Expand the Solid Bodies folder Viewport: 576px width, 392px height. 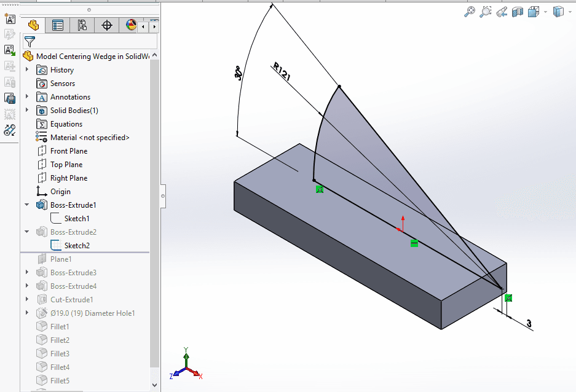[x=26, y=110]
